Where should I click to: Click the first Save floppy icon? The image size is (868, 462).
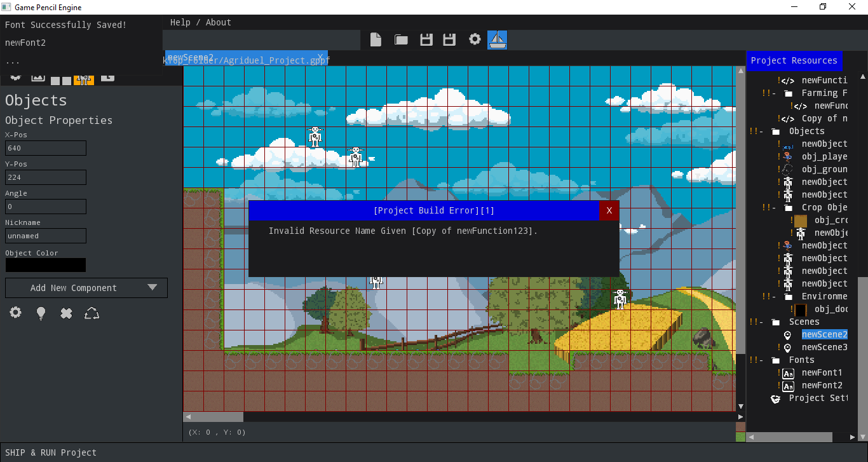426,39
